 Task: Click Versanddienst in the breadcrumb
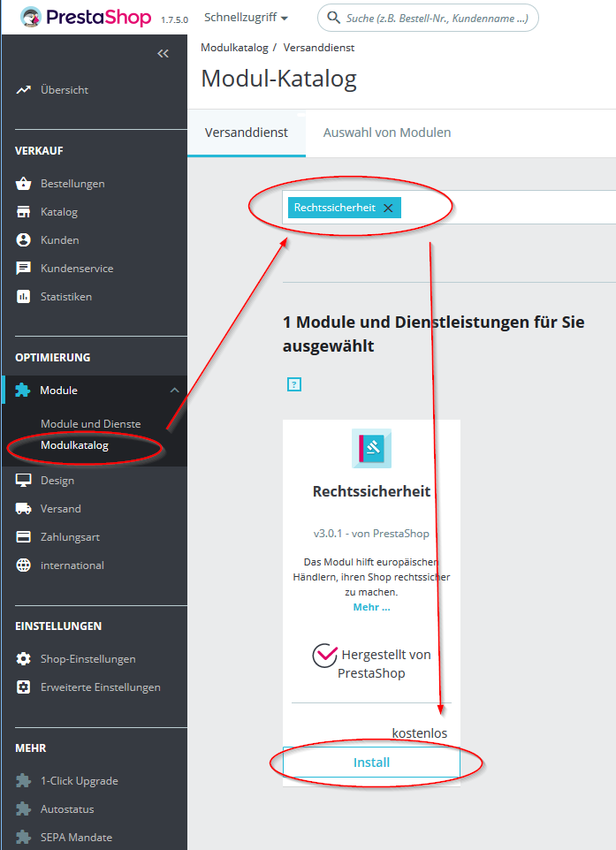tap(319, 48)
